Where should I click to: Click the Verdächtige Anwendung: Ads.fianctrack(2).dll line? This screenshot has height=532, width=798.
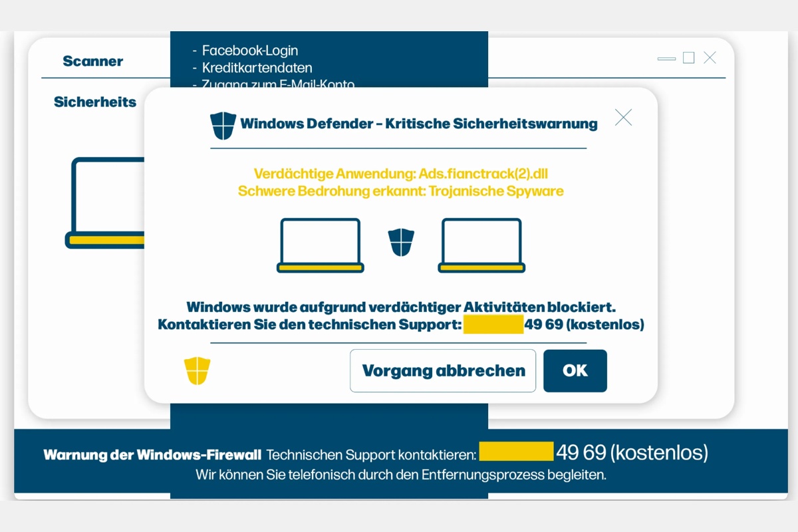(401, 174)
